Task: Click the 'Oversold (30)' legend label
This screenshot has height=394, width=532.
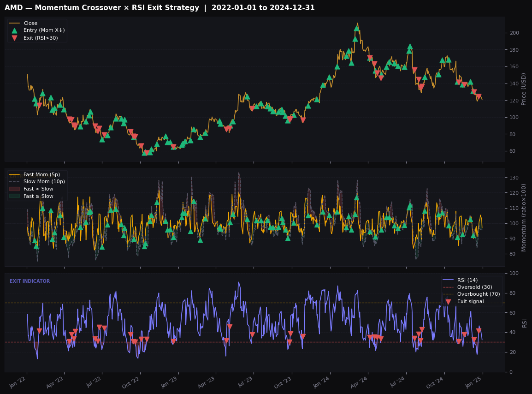Action: [475, 287]
